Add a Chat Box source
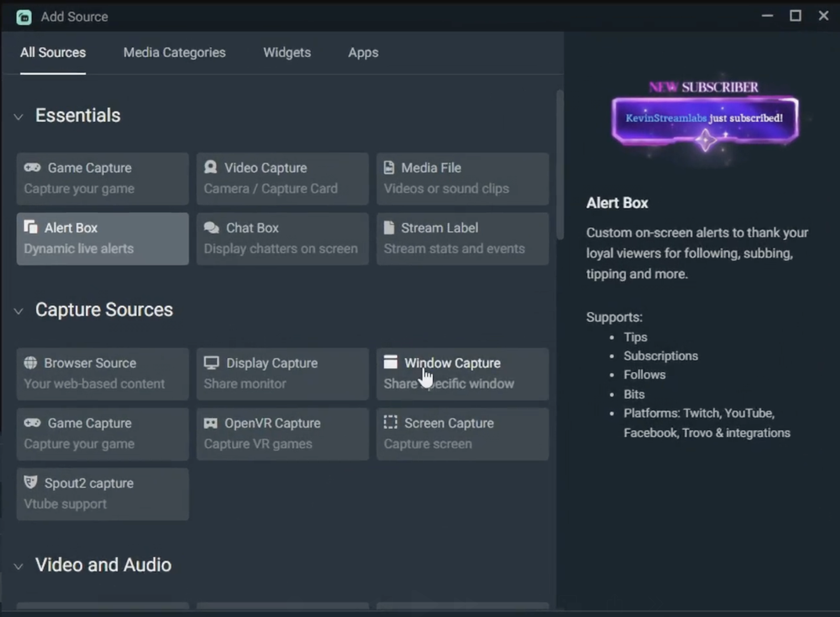Image resolution: width=840 pixels, height=617 pixels. point(282,238)
